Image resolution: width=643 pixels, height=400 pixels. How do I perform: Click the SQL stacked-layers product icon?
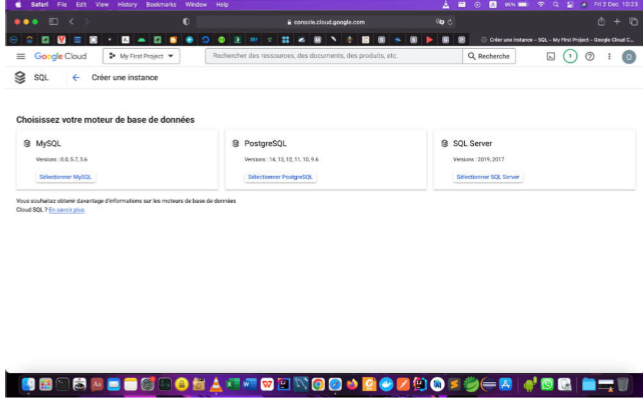[x=20, y=78]
